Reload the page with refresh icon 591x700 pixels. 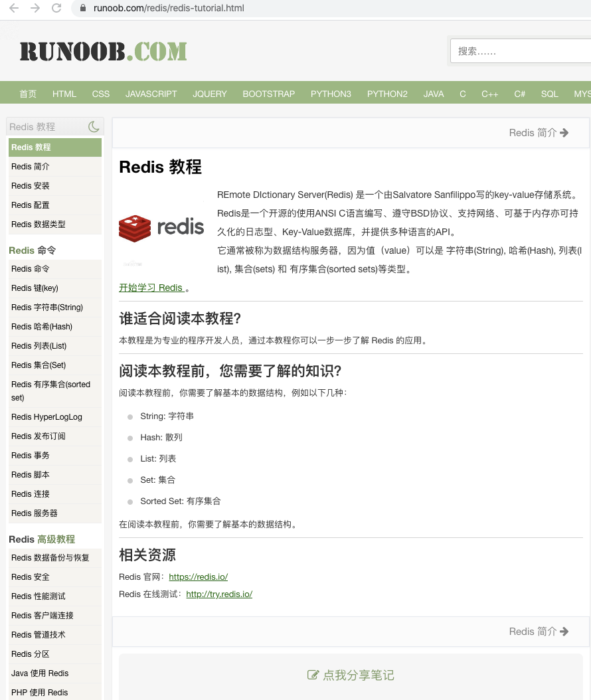(x=56, y=8)
